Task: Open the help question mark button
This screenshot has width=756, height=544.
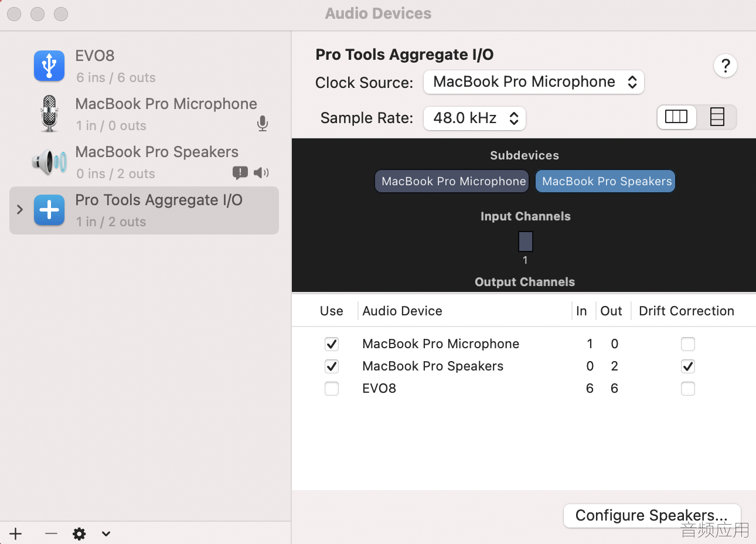Action: tap(726, 66)
